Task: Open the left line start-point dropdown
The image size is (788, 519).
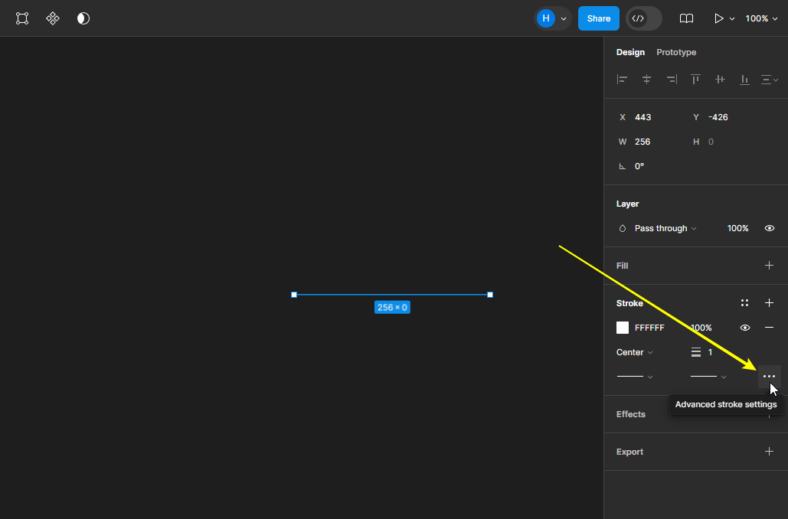Action: 634,376
